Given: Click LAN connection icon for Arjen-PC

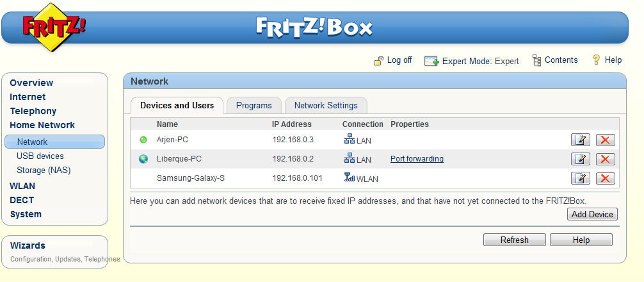Looking at the screenshot, I should (349, 139).
